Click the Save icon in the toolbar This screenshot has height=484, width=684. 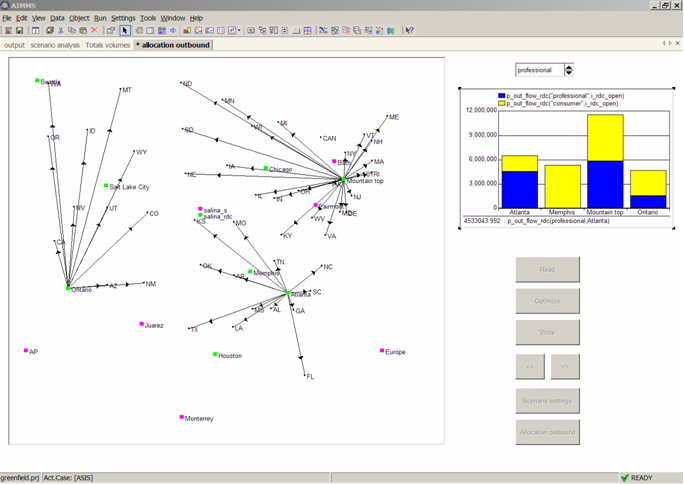click(19, 30)
